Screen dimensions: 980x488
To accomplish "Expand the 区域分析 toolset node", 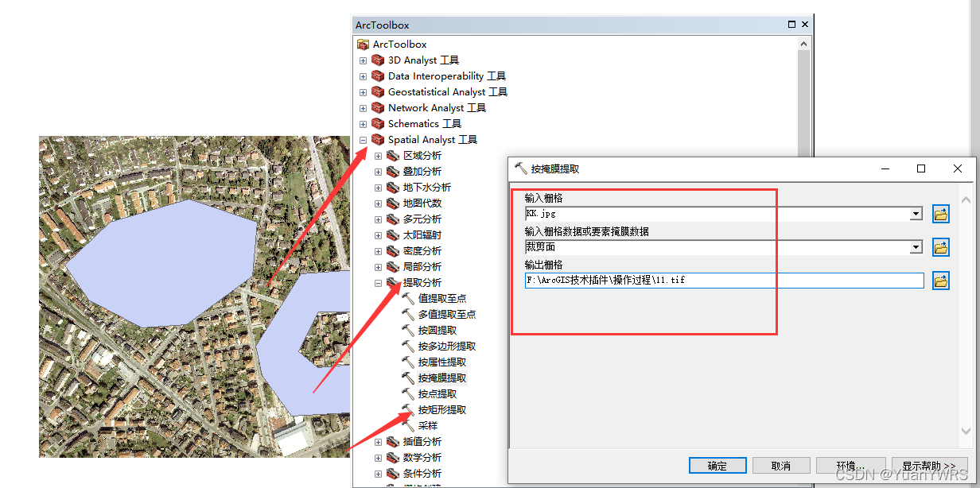I will (x=378, y=156).
